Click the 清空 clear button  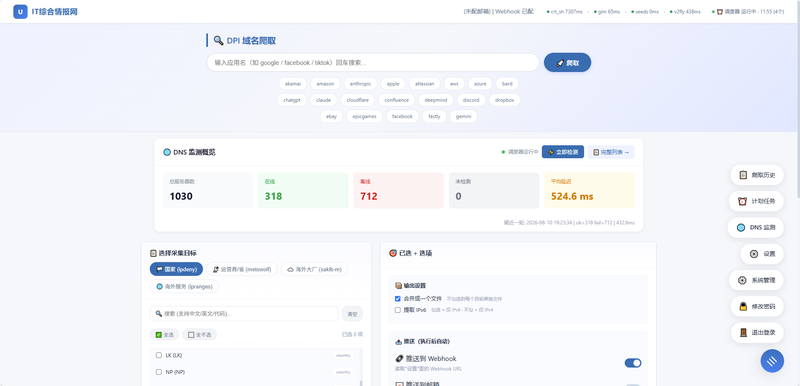[352, 314]
